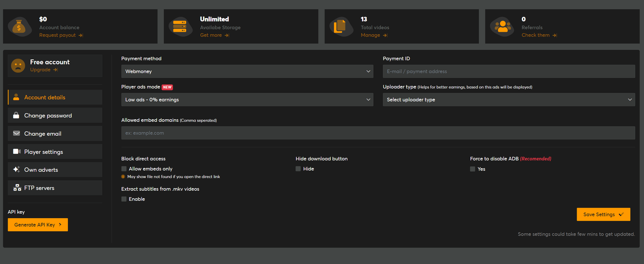Click the sad face free account icon

(x=18, y=66)
